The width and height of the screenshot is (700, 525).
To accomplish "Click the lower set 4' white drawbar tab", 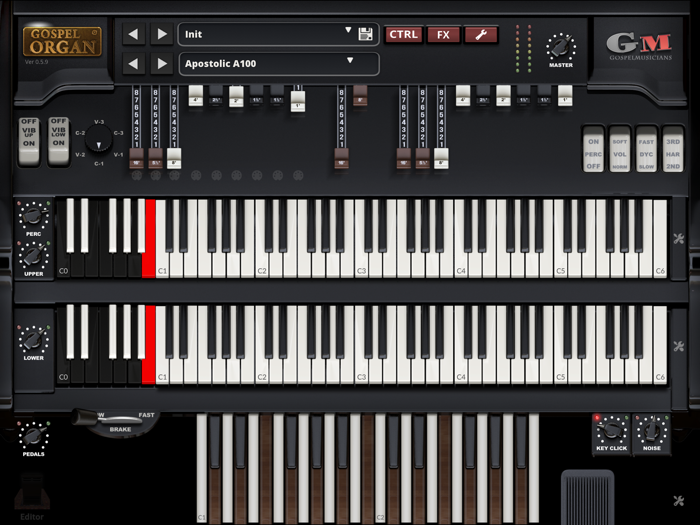I will [463, 96].
